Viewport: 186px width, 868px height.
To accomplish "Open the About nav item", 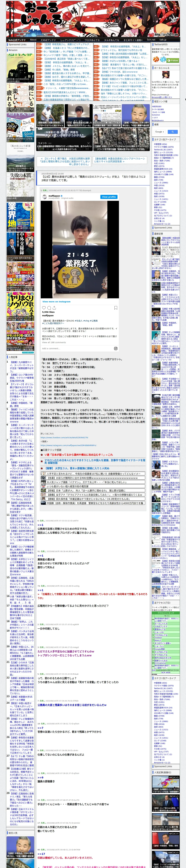I will pos(33,40).
